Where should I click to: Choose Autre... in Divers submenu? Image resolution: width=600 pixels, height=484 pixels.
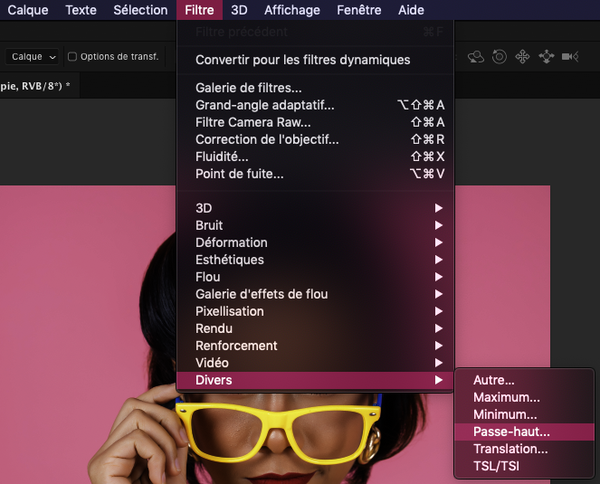524,380
